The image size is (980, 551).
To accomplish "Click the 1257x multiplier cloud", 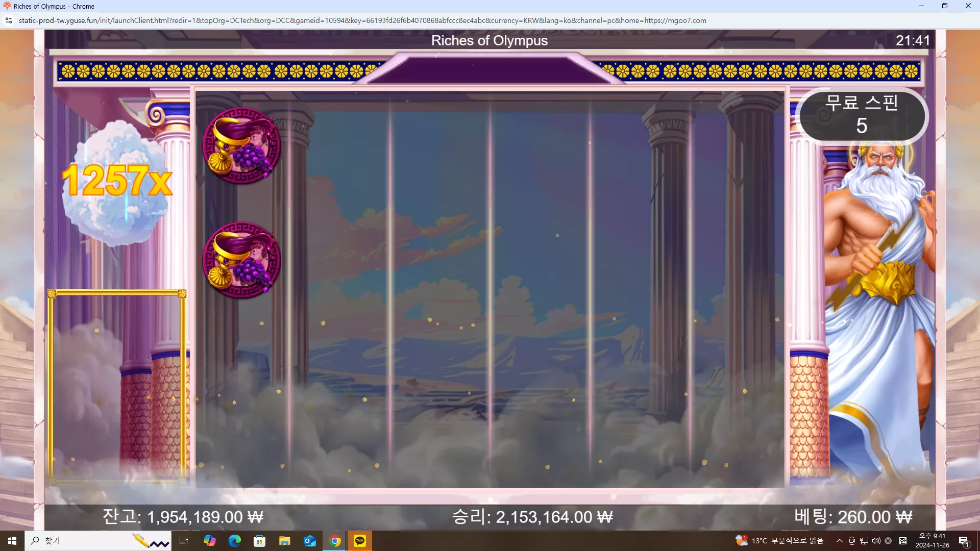I will point(117,181).
